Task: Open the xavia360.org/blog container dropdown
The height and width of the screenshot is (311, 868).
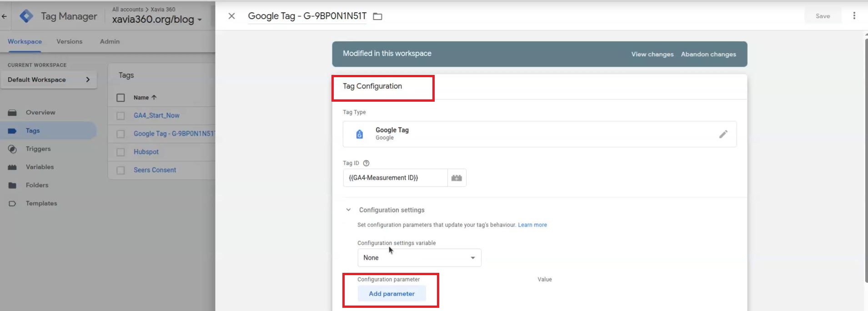Action: (157, 20)
